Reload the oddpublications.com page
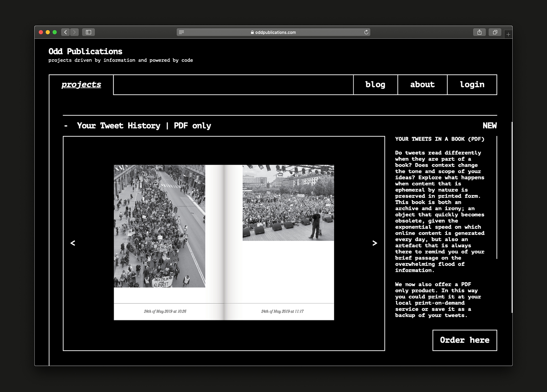The height and width of the screenshot is (392, 547). [366, 32]
